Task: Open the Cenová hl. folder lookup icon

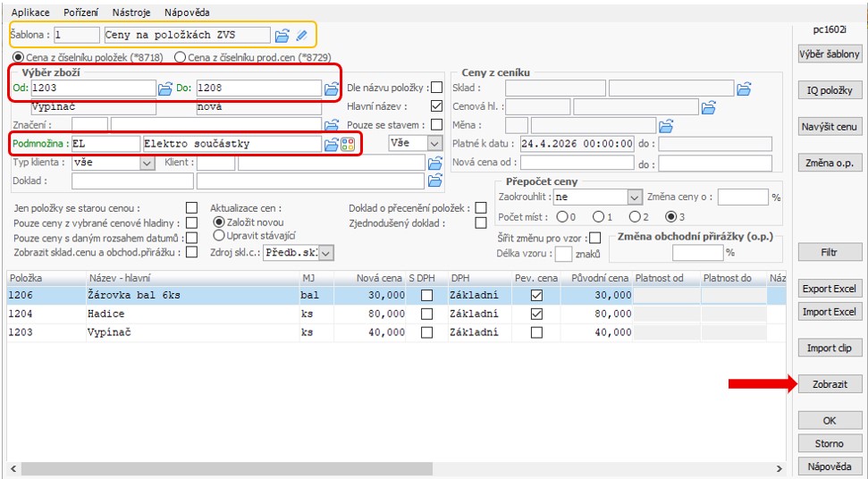Action: click(x=708, y=107)
